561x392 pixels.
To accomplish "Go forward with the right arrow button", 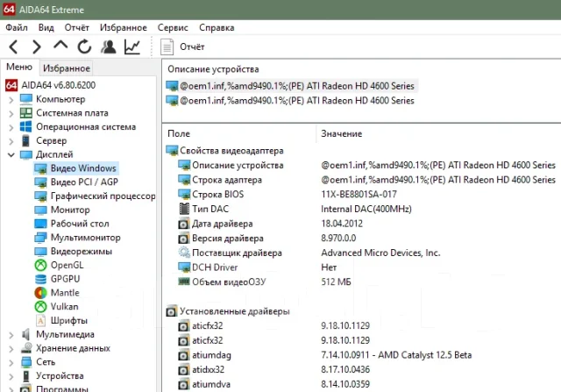I will point(37,46).
